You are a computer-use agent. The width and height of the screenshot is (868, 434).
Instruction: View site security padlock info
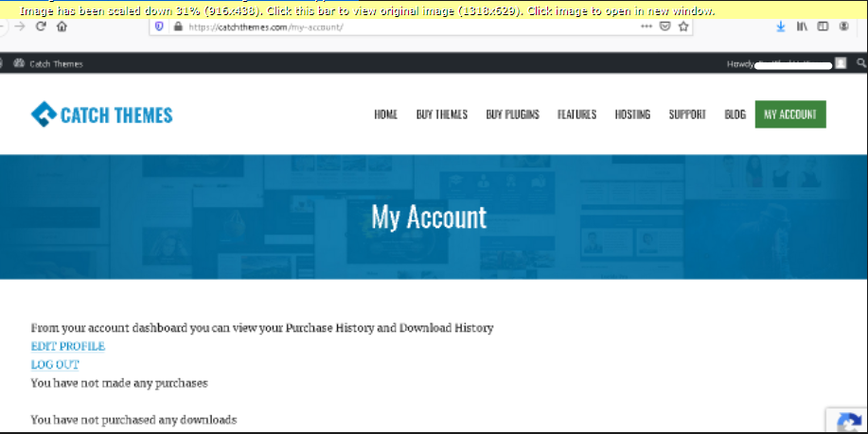pos(178,26)
